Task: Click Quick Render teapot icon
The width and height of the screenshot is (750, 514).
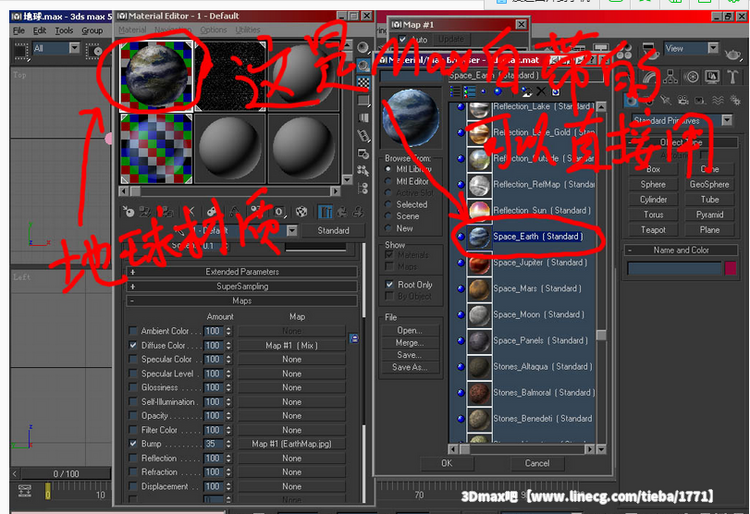Action: 733,54
